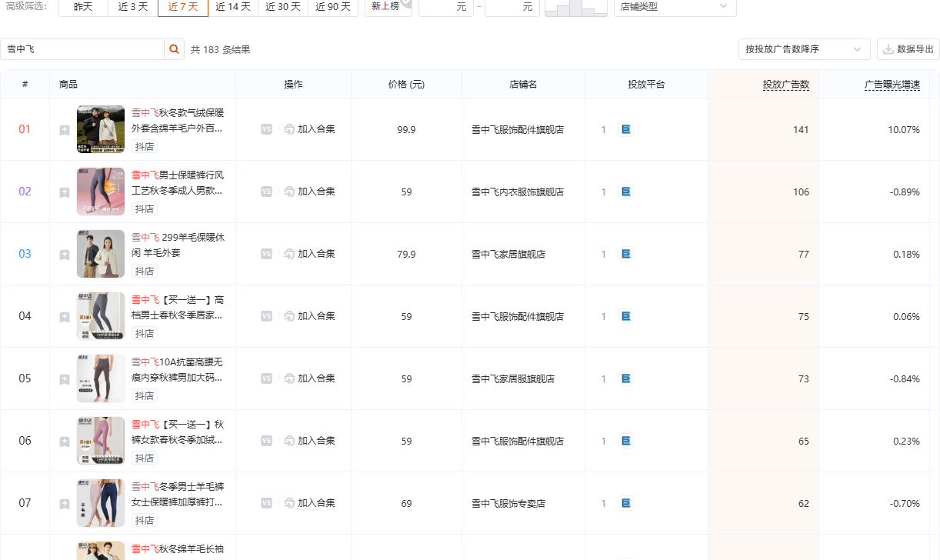Click 加入合集 in row 05

coord(309,378)
